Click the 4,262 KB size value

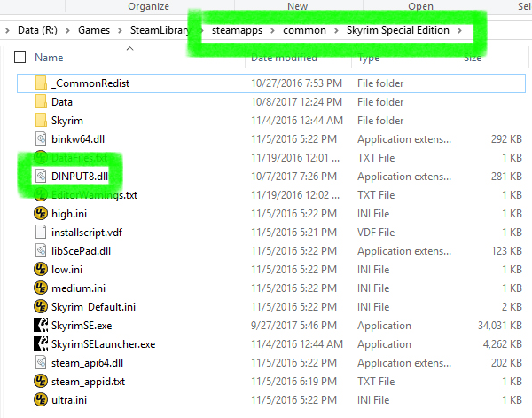503,344
